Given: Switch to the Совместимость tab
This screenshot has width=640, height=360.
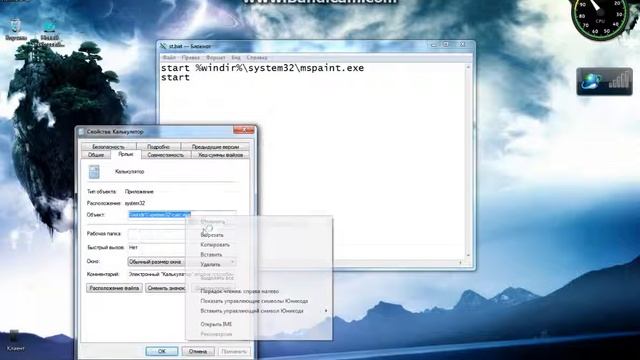Looking at the screenshot, I should (x=166, y=155).
